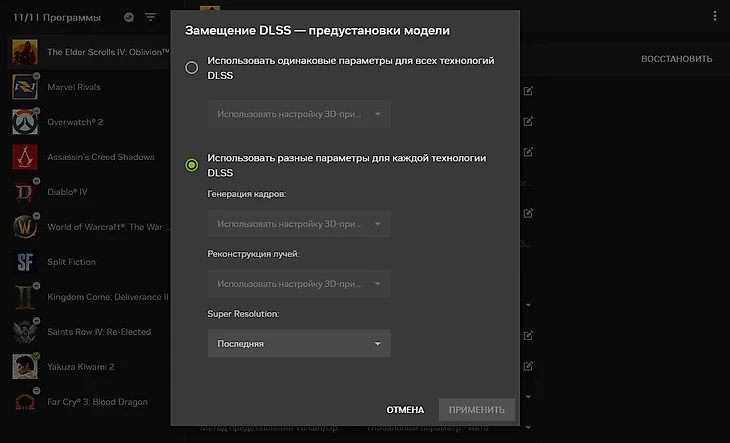
Task: Open the three-dot menu in the top right corner
Action: coord(715,16)
